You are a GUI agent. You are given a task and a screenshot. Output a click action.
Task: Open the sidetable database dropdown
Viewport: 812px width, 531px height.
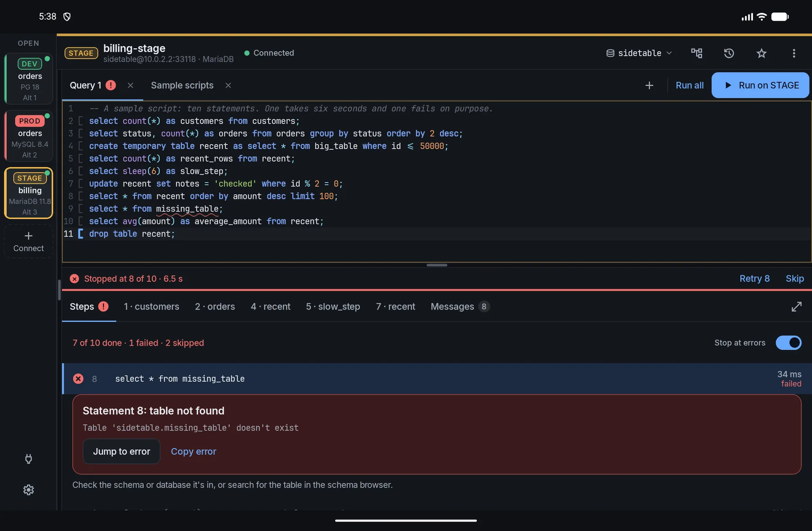[639, 53]
